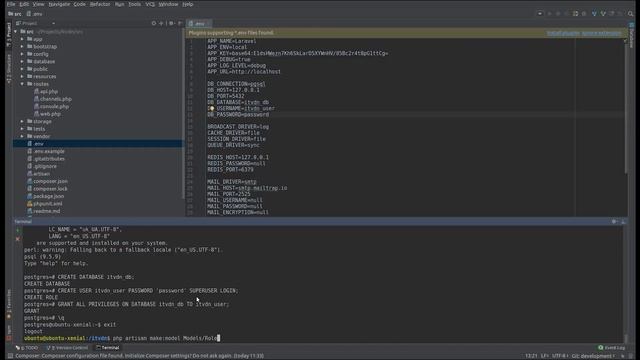
Task: Expand the app folder
Action: tap(22, 39)
